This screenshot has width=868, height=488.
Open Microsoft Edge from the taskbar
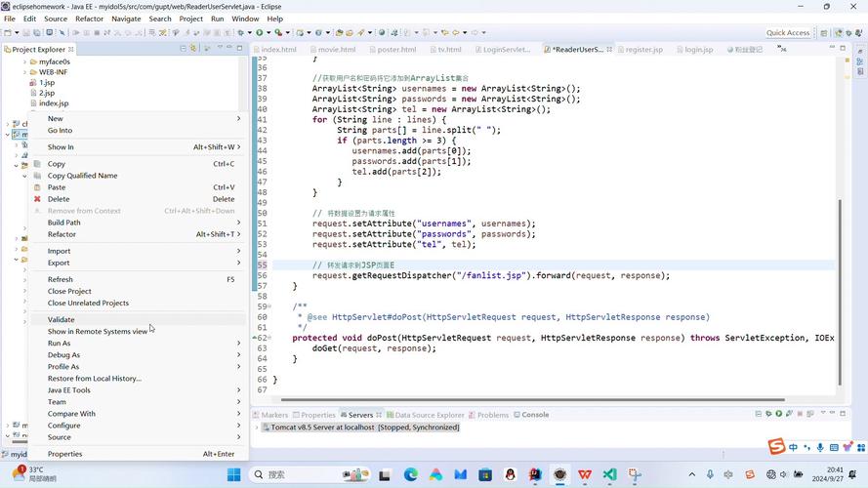[x=411, y=474]
